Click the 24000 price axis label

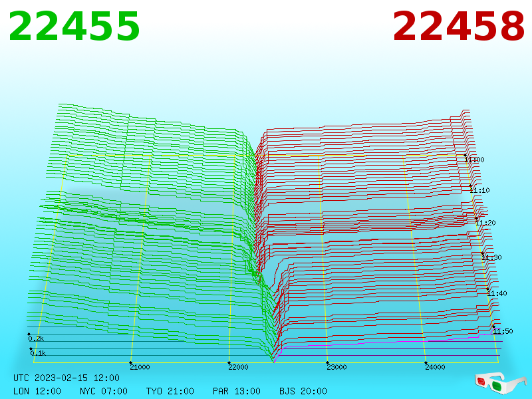tap(435, 367)
